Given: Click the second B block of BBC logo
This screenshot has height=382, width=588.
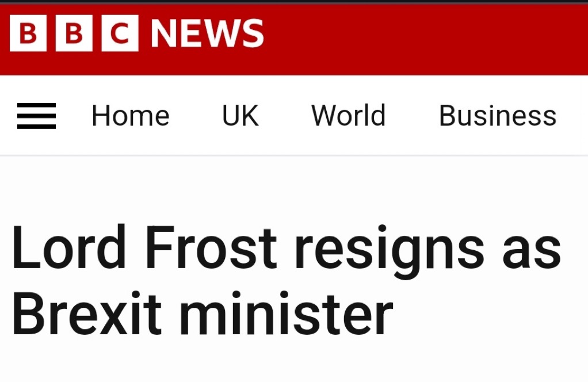Looking at the screenshot, I should [74, 34].
